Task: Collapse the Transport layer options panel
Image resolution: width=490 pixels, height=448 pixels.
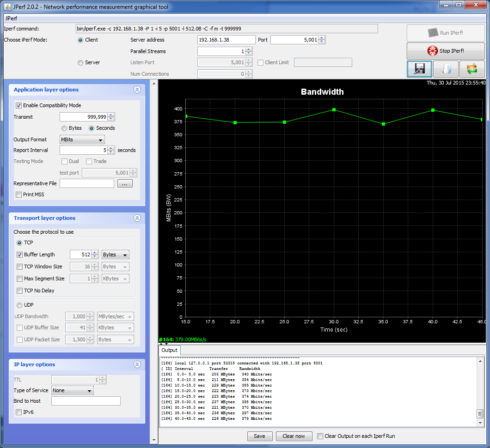Action: pyautogui.click(x=137, y=218)
